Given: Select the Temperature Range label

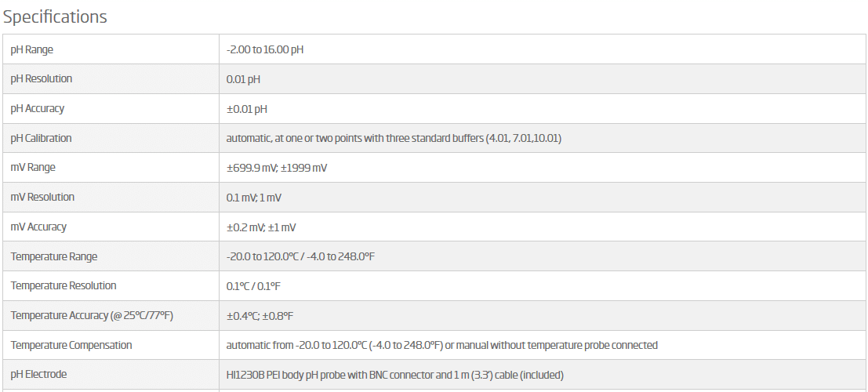Looking at the screenshot, I should (53, 256).
